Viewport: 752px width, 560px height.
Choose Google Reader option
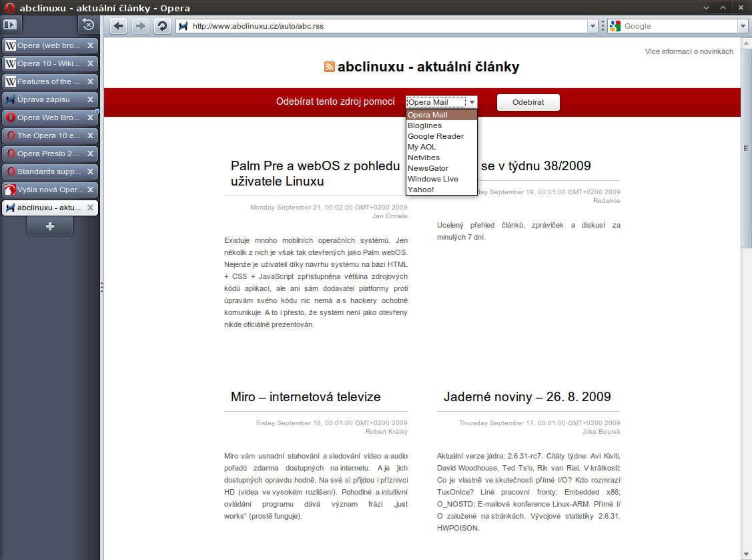point(442,136)
